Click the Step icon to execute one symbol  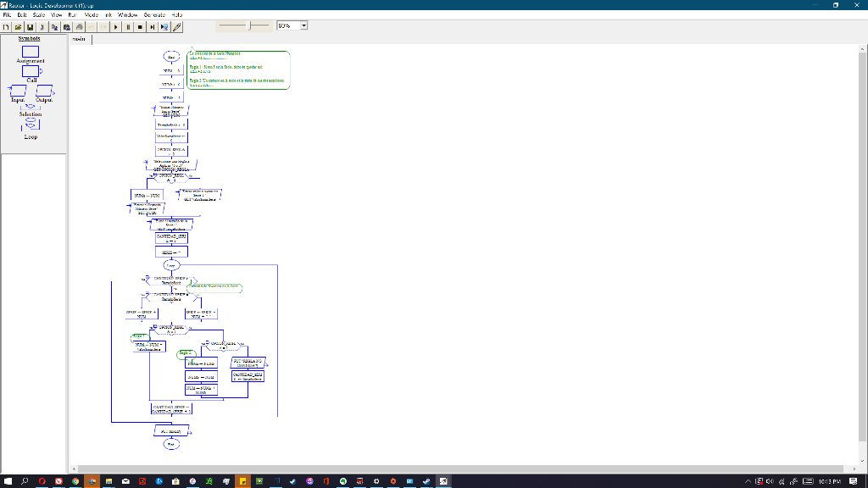tap(153, 26)
